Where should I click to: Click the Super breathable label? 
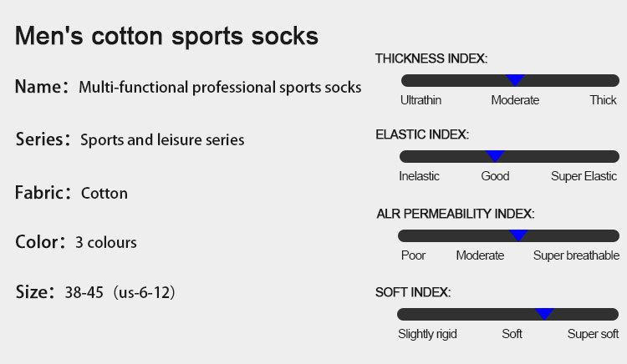tap(576, 255)
